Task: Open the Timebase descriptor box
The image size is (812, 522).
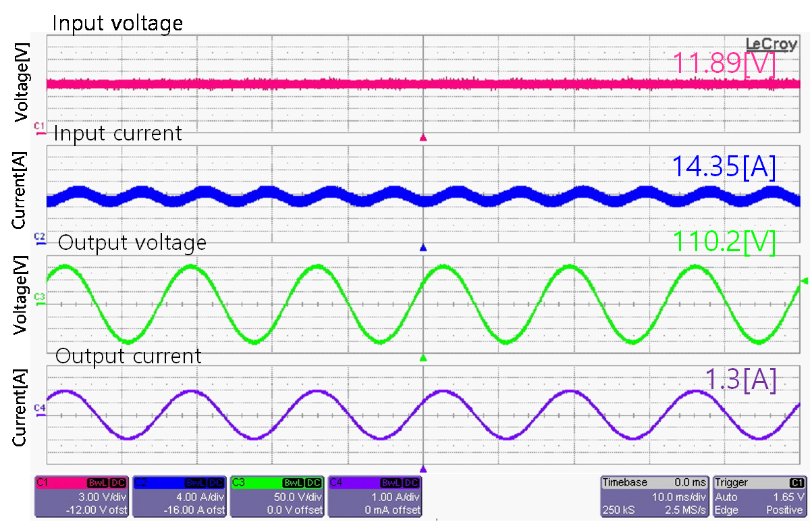Action: coord(655,496)
